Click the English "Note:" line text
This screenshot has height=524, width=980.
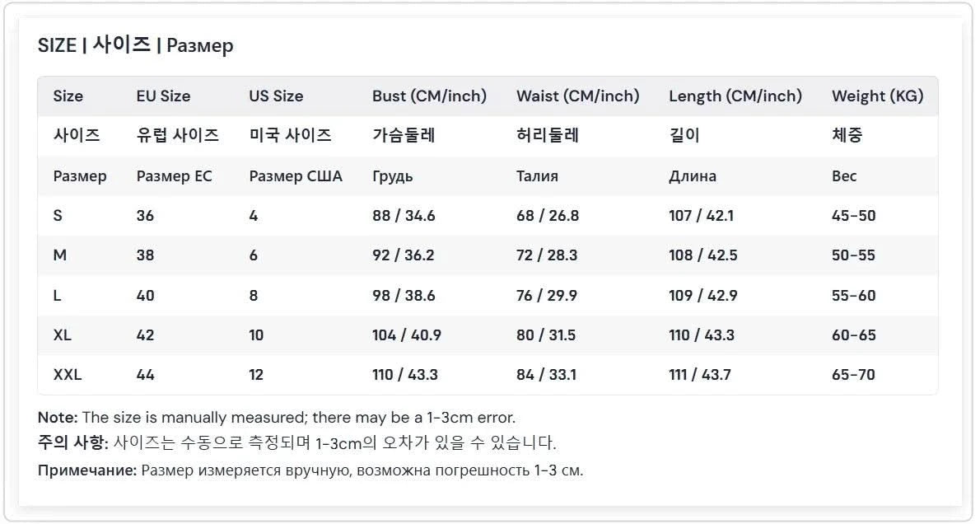coord(276,417)
